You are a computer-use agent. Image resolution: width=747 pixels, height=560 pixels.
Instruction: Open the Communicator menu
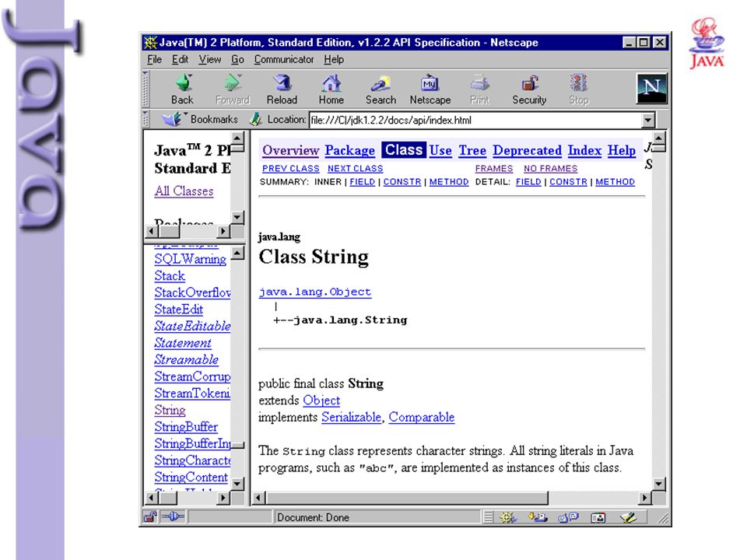[x=284, y=60]
